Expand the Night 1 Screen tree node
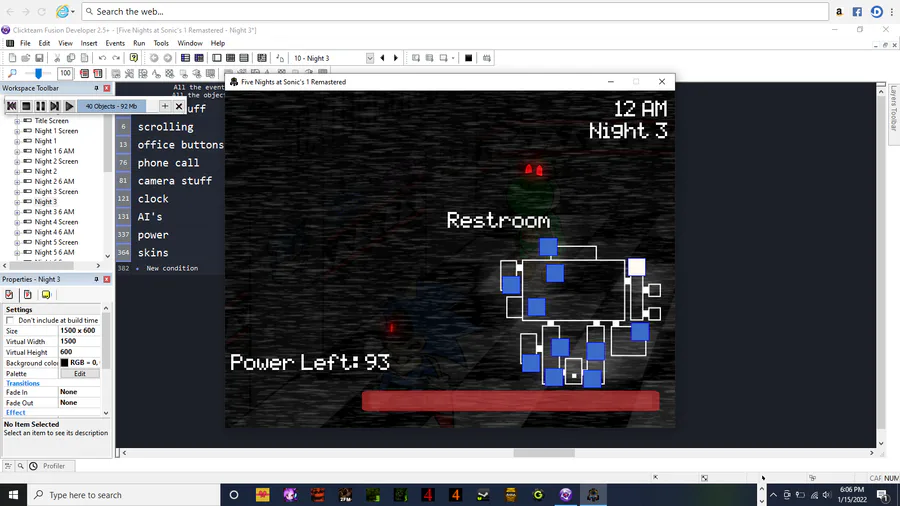The image size is (900, 506). coord(17,131)
